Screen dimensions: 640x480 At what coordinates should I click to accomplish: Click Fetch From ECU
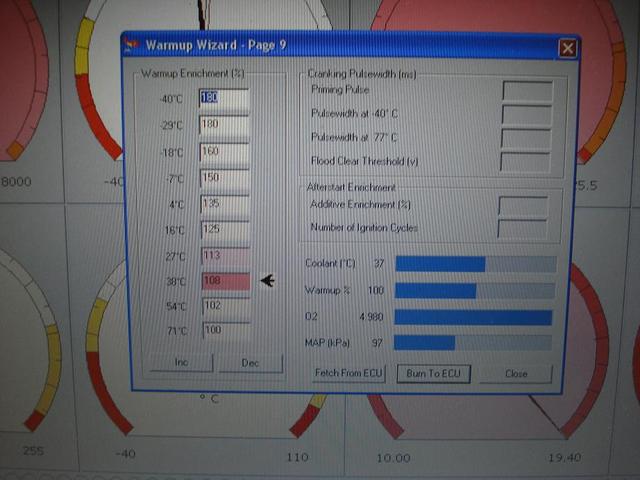350,373
